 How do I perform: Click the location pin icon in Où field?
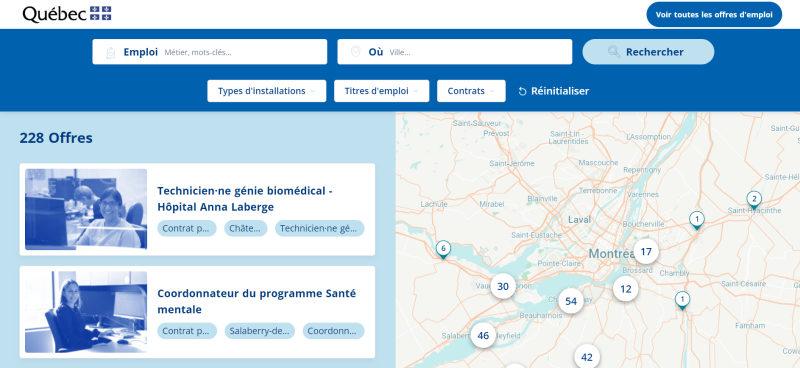[x=356, y=52]
